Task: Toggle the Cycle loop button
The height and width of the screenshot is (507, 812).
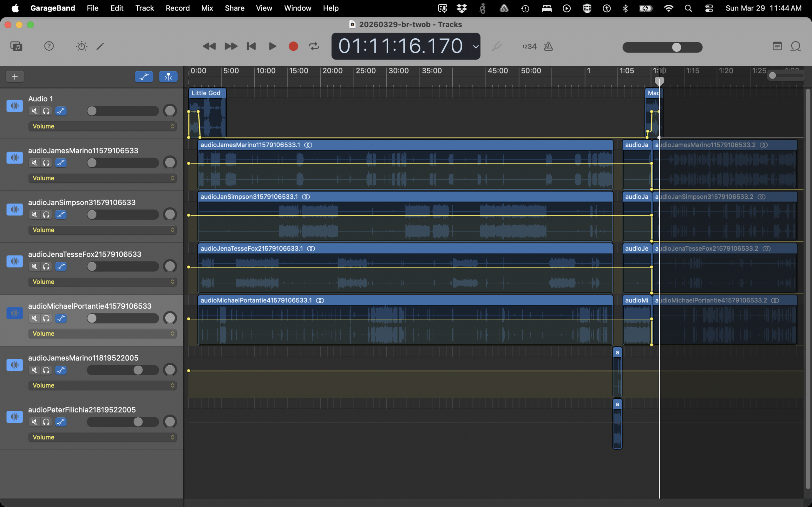Action: [x=314, y=46]
